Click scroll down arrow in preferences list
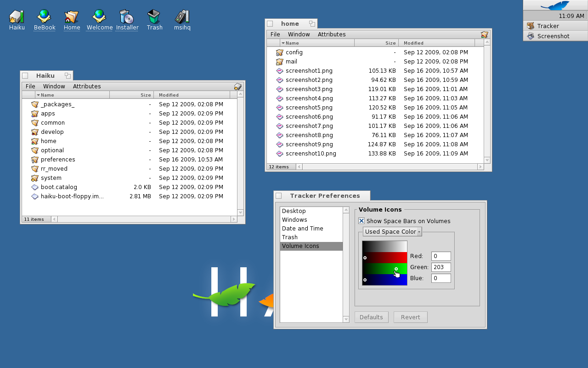The image size is (588, 368). (346, 319)
